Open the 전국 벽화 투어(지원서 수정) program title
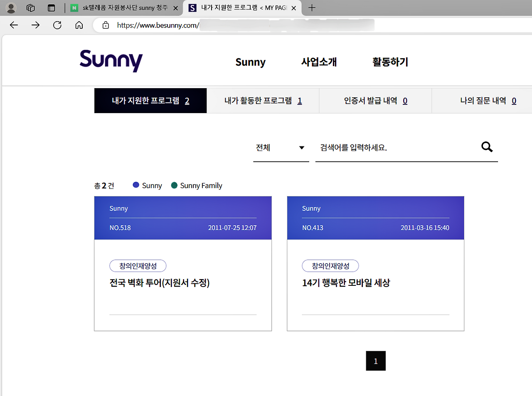 [x=160, y=283]
